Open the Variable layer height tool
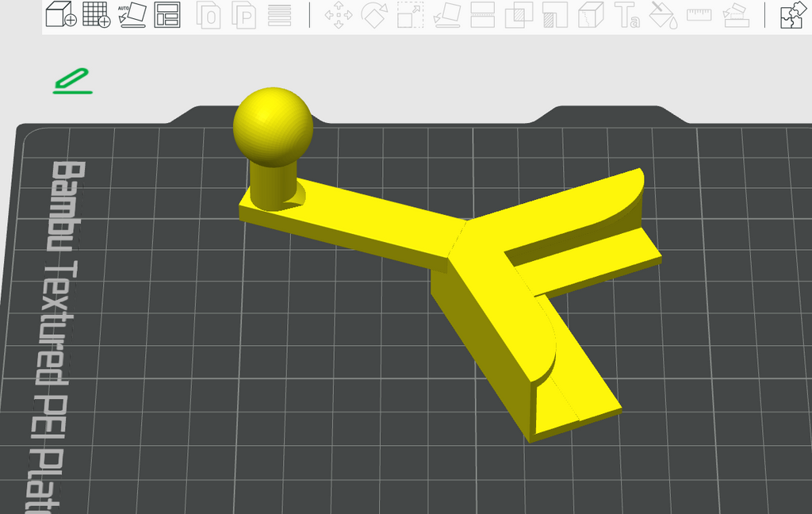 pyautogui.click(x=280, y=15)
